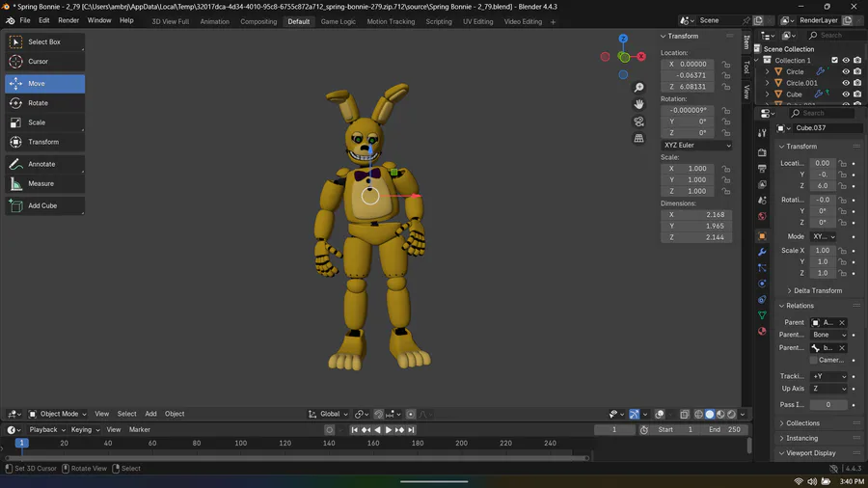Toggle show gizmo button
868x488 pixels.
[x=635, y=415]
